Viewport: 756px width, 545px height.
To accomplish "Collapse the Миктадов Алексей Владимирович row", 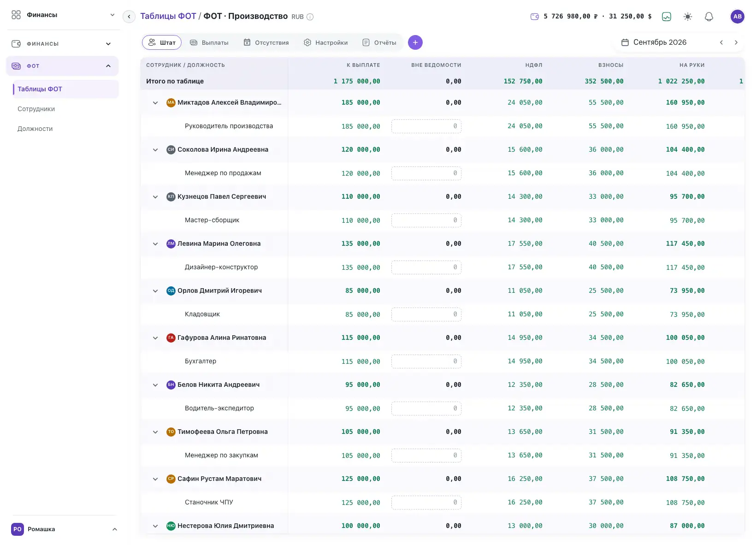I will (155, 103).
